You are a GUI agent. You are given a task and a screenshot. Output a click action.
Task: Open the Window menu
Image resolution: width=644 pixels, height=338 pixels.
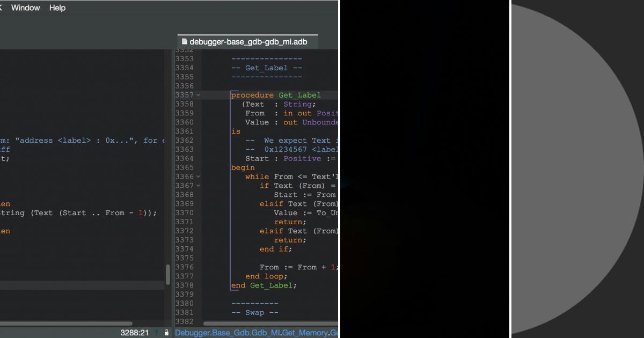click(25, 8)
